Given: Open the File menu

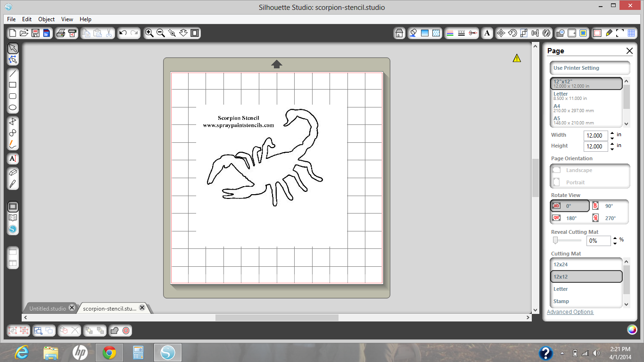Looking at the screenshot, I should click(11, 19).
